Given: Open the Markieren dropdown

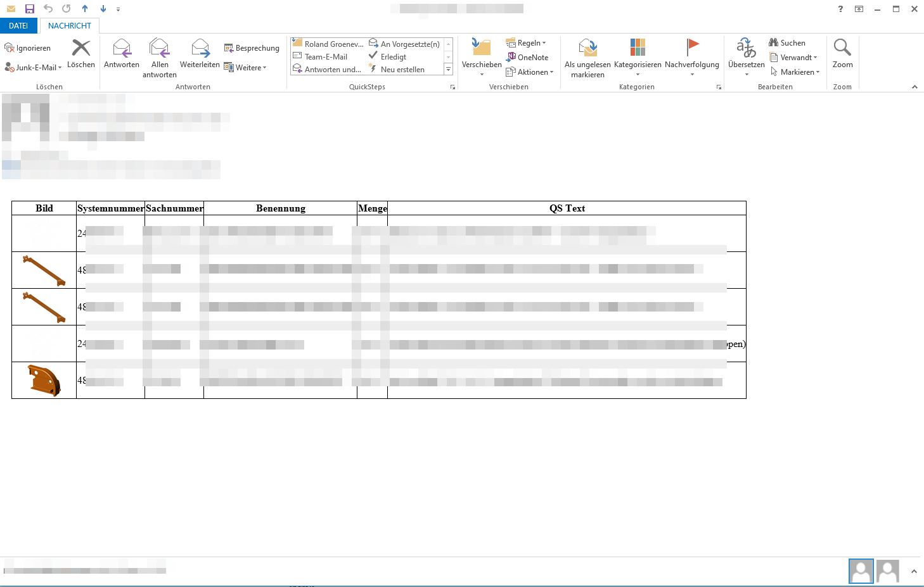Looking at the screenshot, I should [795, 72].
